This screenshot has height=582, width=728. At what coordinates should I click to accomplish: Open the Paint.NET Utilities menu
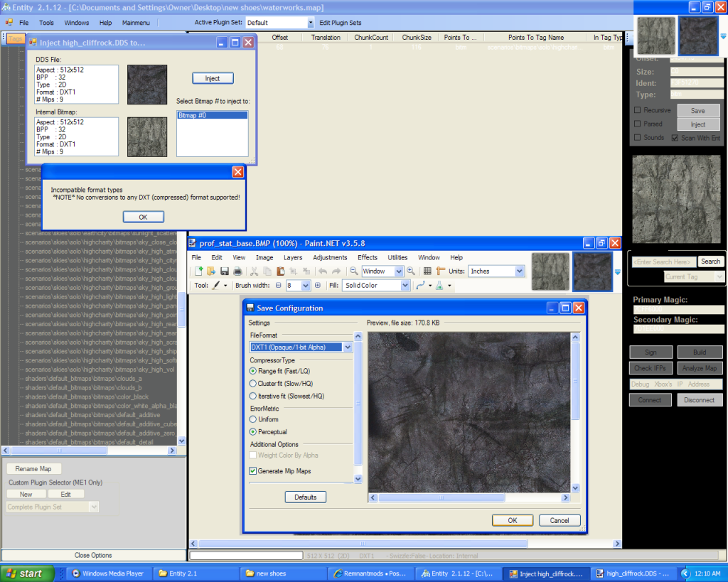[398, 257]
